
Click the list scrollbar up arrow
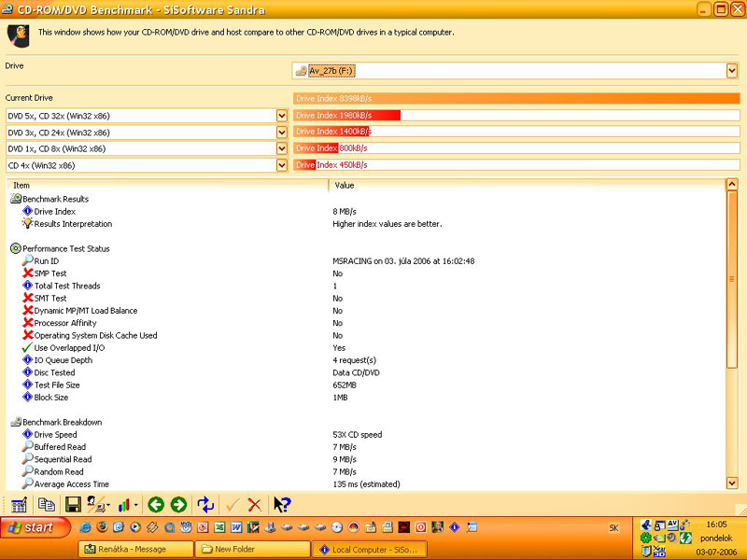pyautogui.click(x=732, y=184)
